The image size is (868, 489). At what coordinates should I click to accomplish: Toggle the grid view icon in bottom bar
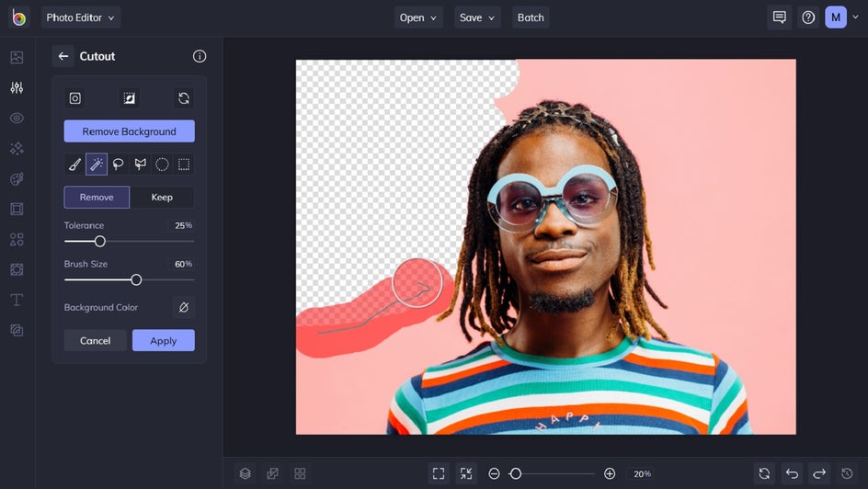(x=300, y=473)
